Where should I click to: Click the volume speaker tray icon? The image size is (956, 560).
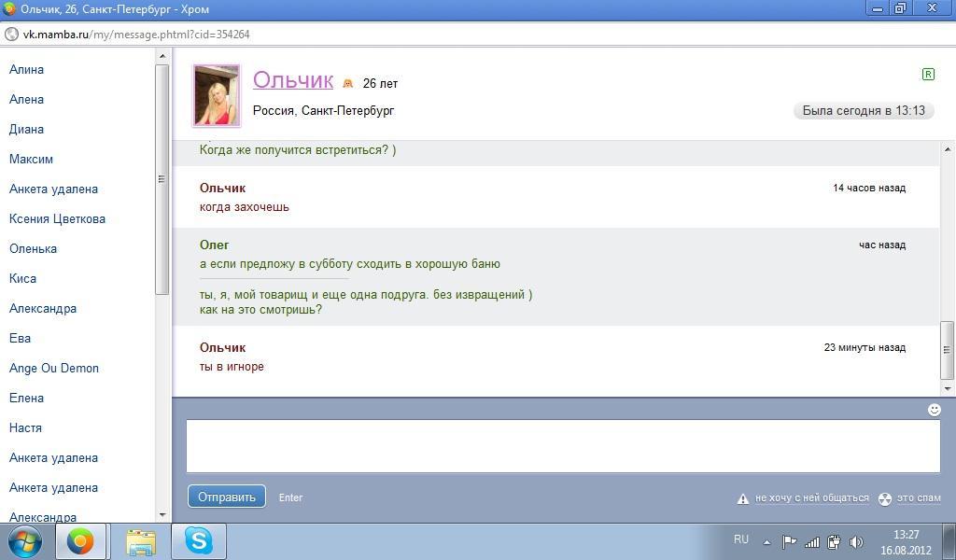point(856,542)
